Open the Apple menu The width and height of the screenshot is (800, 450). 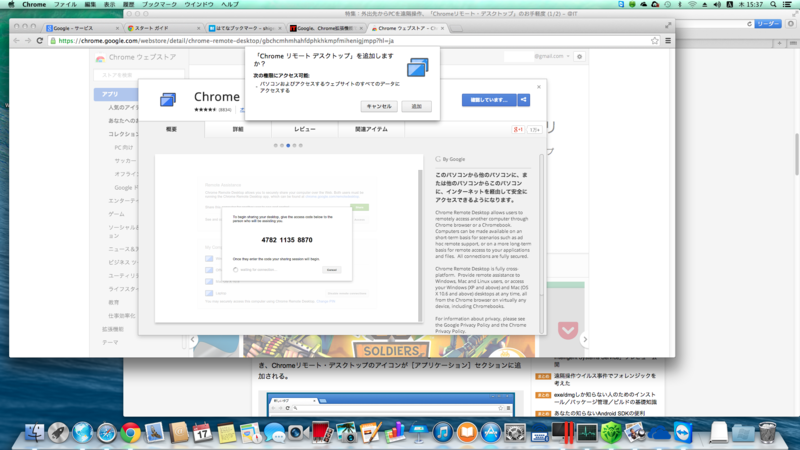tap(11, 4)
